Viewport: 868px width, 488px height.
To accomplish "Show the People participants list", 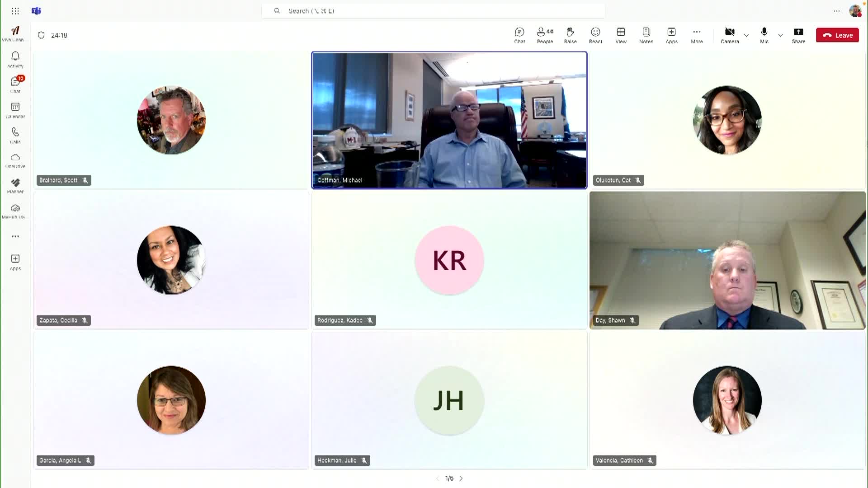I will coord(545,35).
